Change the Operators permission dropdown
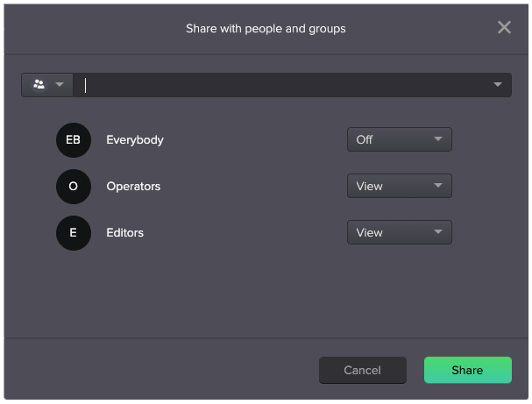532x404 pixels. click(400, 186)
